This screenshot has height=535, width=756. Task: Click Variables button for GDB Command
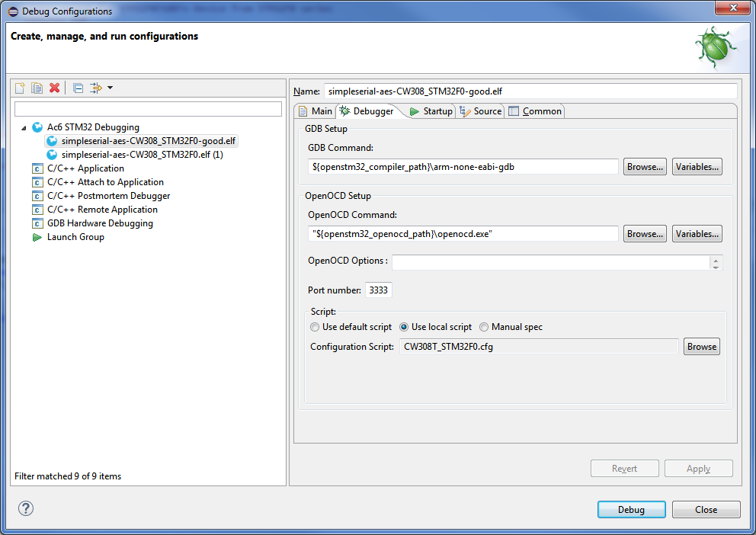pos(697,167)
